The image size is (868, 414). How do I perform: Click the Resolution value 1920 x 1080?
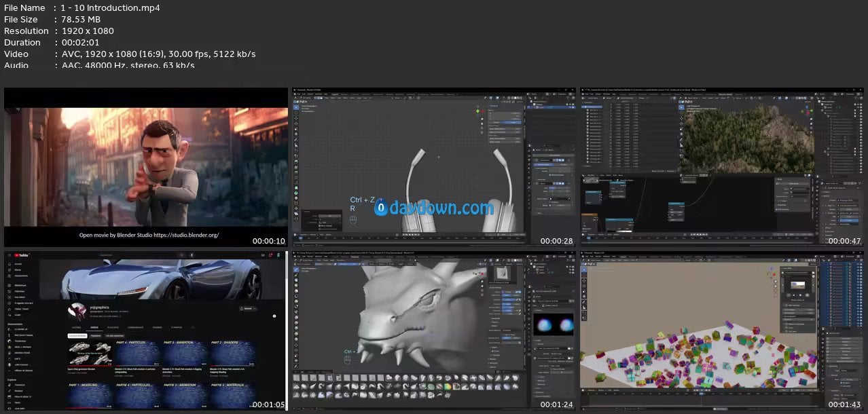click(88, 31)
